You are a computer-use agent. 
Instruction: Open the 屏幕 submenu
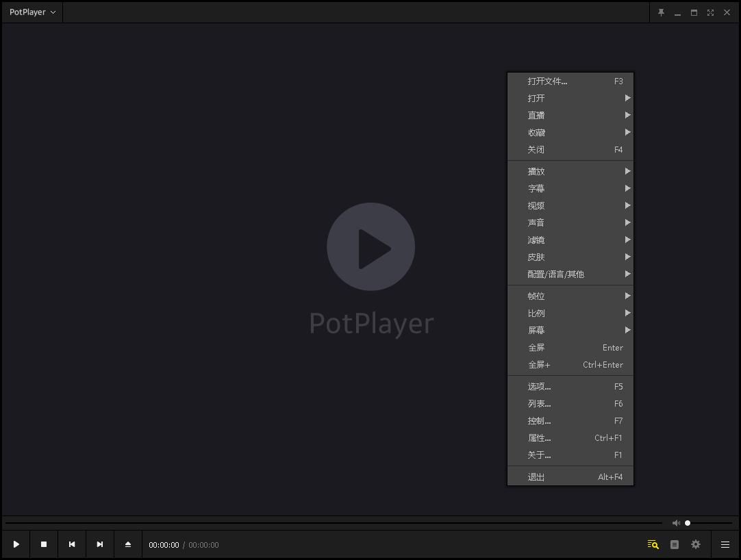coord(570,331)
